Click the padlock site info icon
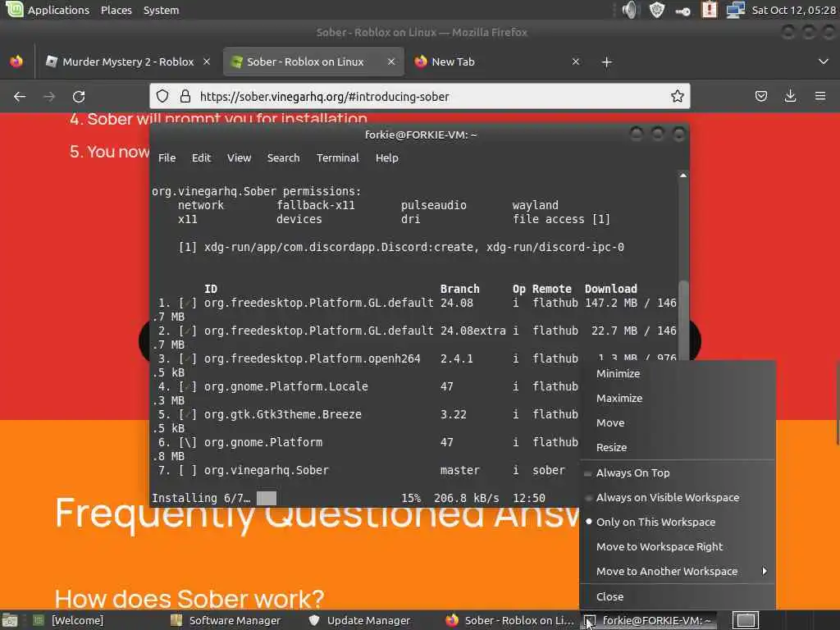This screenshot has height=630, width=840. pos(185,97)
